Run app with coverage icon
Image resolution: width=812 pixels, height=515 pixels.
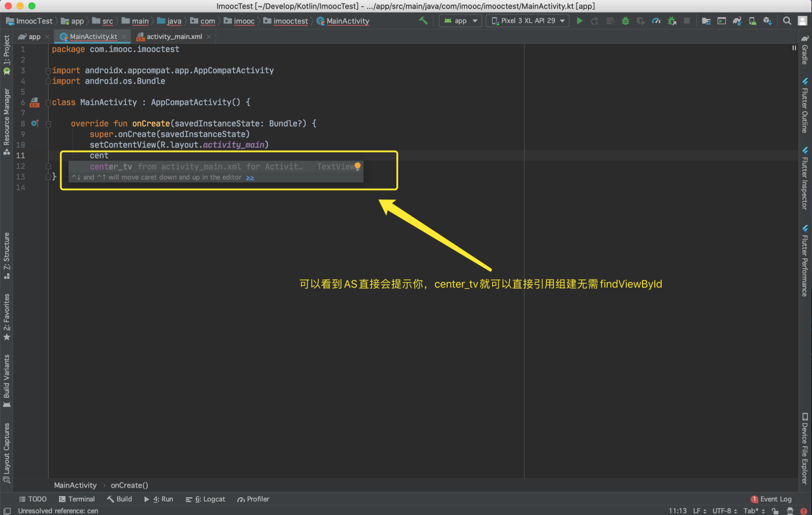pyautogui.click(x=641, y=21)
